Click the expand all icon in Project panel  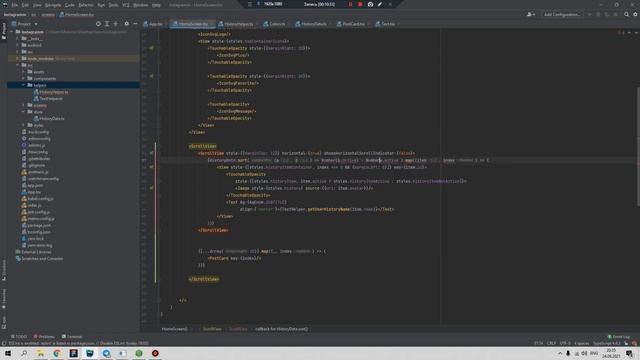[107, 24]
